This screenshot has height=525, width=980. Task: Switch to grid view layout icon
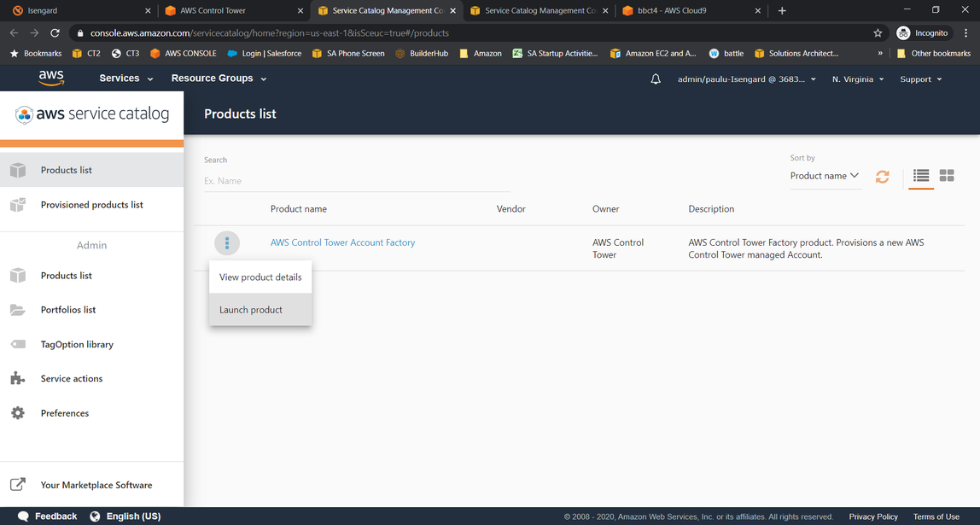click(947, 176)
